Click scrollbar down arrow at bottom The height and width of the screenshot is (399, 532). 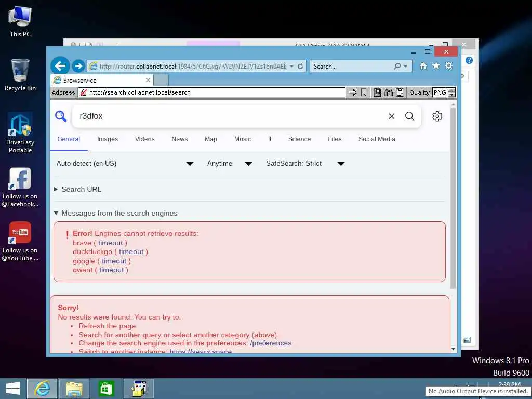click(453, 349)
